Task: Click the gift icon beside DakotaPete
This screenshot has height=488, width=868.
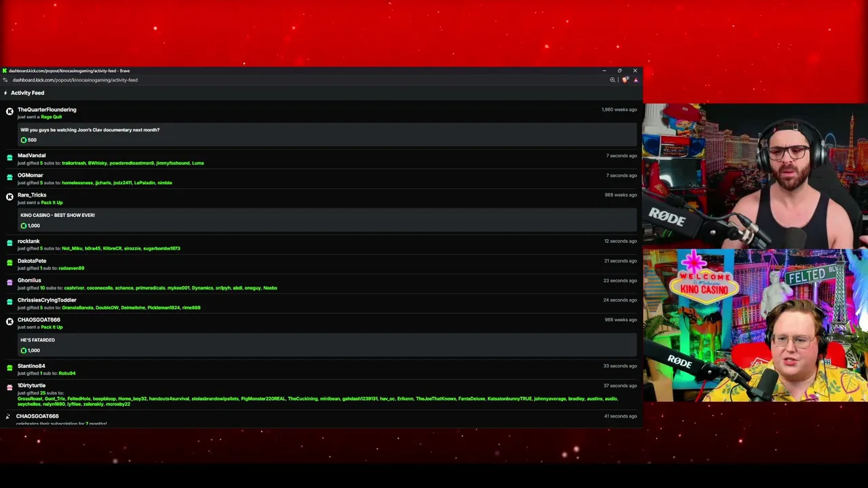Action: point(9,262)
